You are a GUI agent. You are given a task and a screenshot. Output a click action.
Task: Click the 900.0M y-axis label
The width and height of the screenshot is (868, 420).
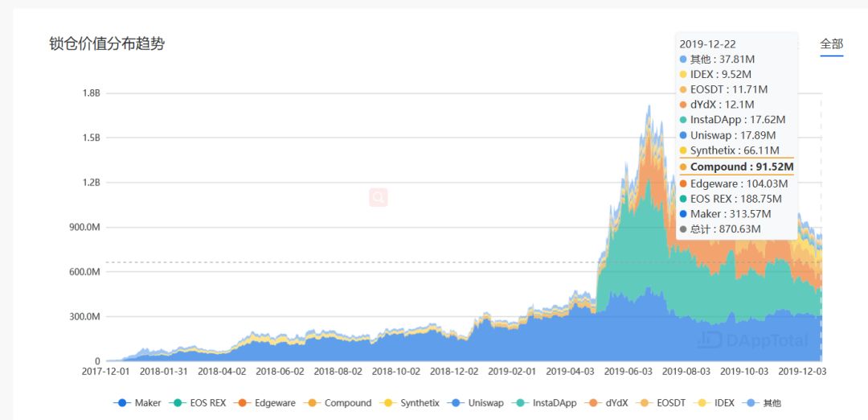(x=84, y=227)
